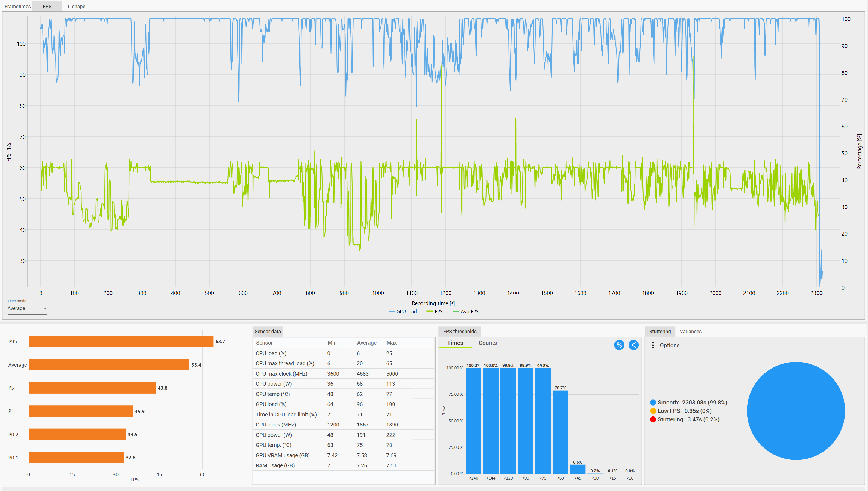Select the Stuttering tab
Viewport: 868px width, 491px height.
(660, 332)
